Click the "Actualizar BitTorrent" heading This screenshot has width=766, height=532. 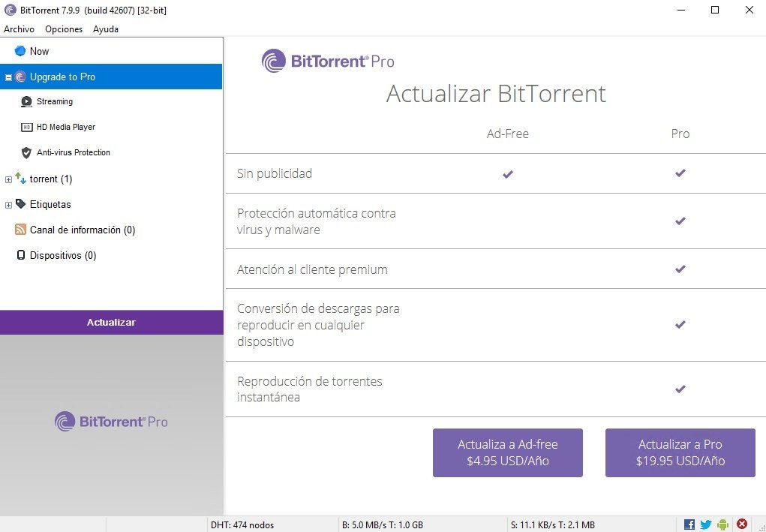click(496, 93)
